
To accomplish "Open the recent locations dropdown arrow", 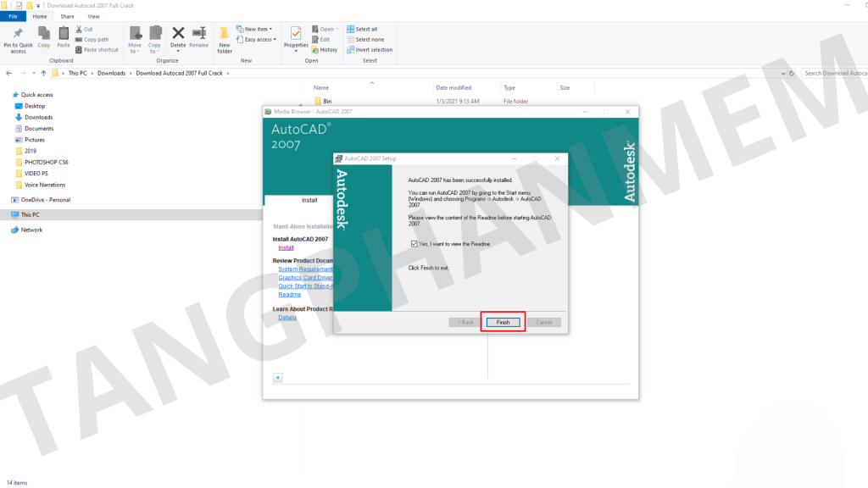I will pos(33,74).
